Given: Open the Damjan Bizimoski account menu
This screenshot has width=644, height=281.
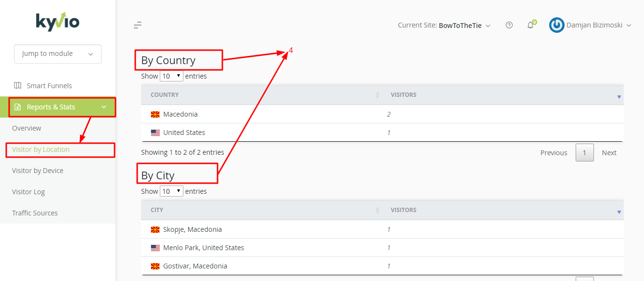Looking at the screenshot, I should 599,25.
